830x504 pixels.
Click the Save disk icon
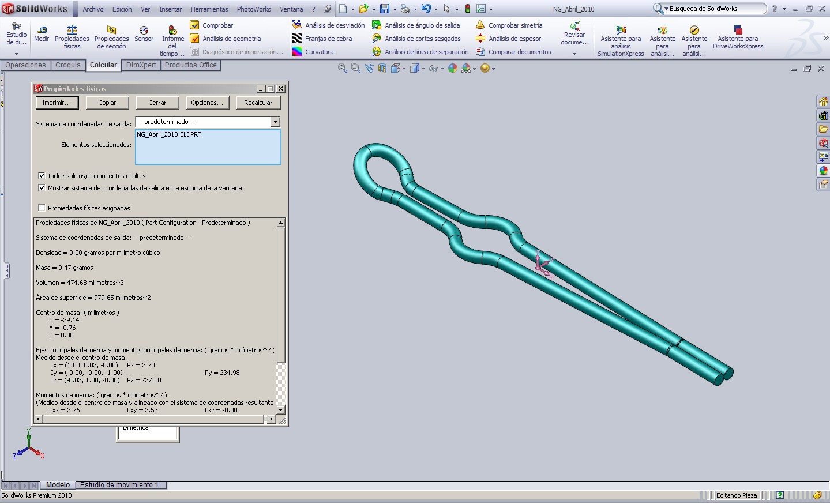[x=384, y=9]
